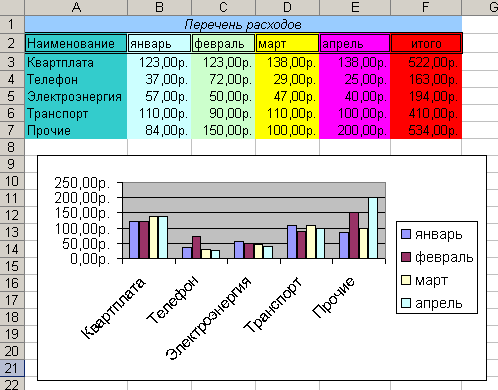Click 'январь' legend entry in chart

click(432, 234)
